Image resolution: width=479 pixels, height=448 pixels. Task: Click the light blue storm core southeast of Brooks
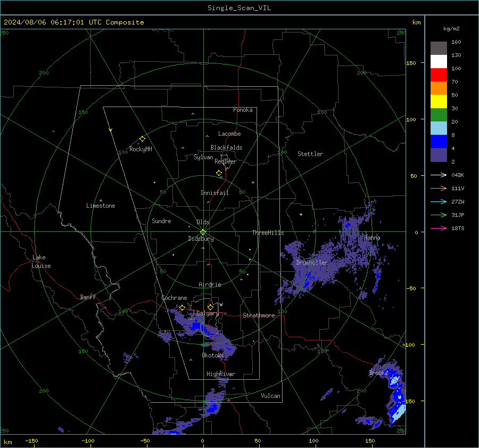[x=398, y=414]
